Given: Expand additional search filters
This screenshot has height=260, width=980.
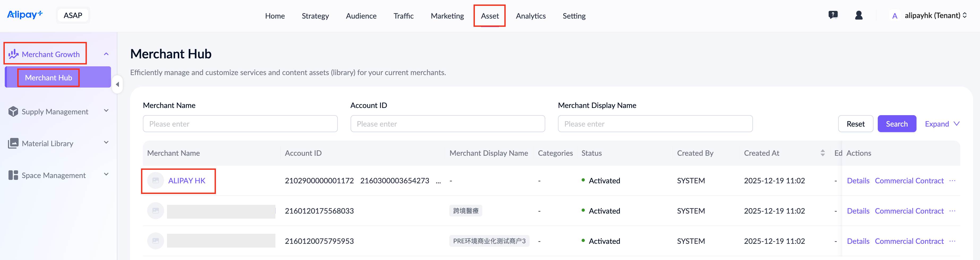Looking at the screenshot, I should pos(942,124).
